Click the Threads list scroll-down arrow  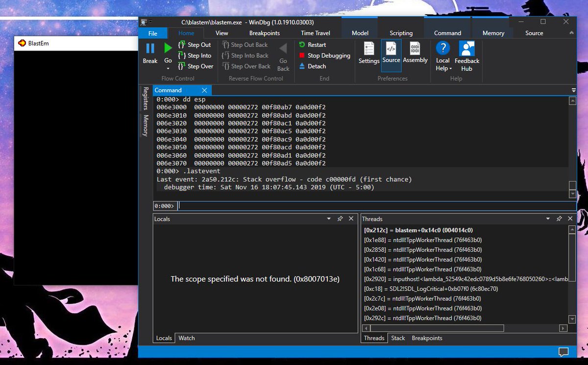coord(572,319)
